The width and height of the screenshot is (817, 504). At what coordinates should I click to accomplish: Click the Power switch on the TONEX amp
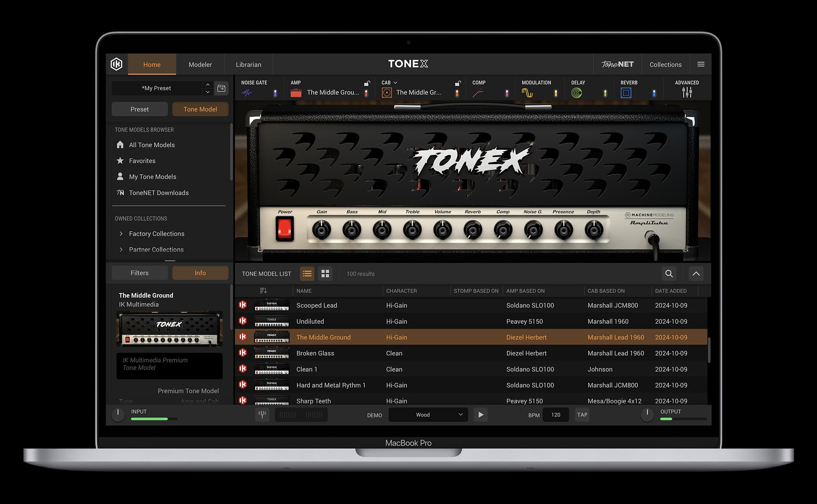(x=285, y=228)
